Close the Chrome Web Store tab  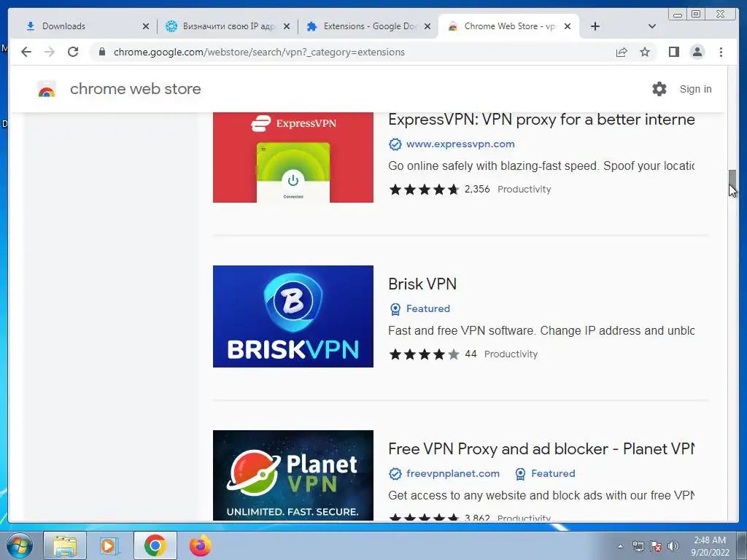[x=568, y=26]
